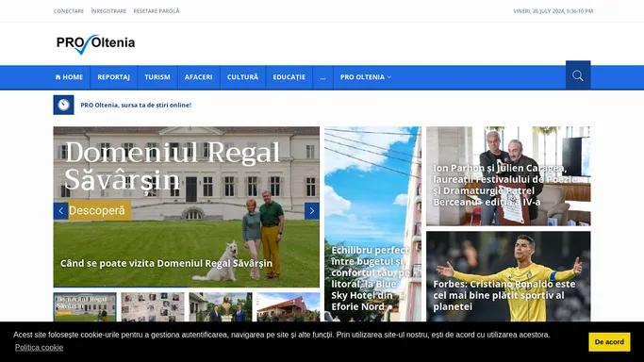Screen dimensions: 644x362
Task: Open the search magnifier icon
Action: point(578,75)
